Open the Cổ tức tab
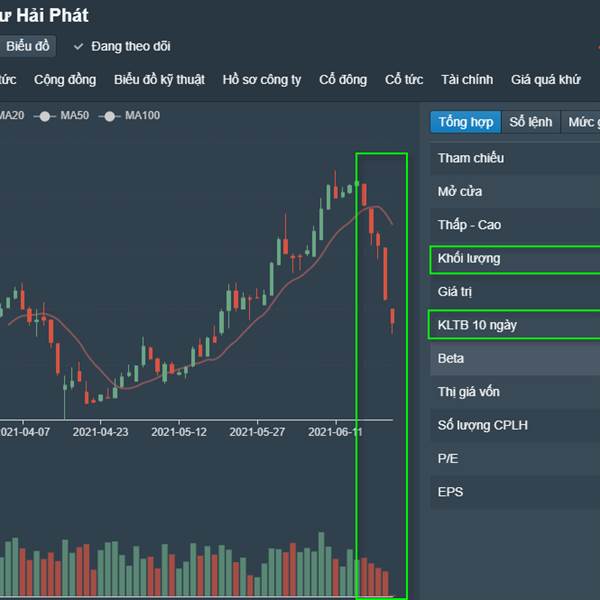This screenshot has width=600, height=600. coord(404,80)
